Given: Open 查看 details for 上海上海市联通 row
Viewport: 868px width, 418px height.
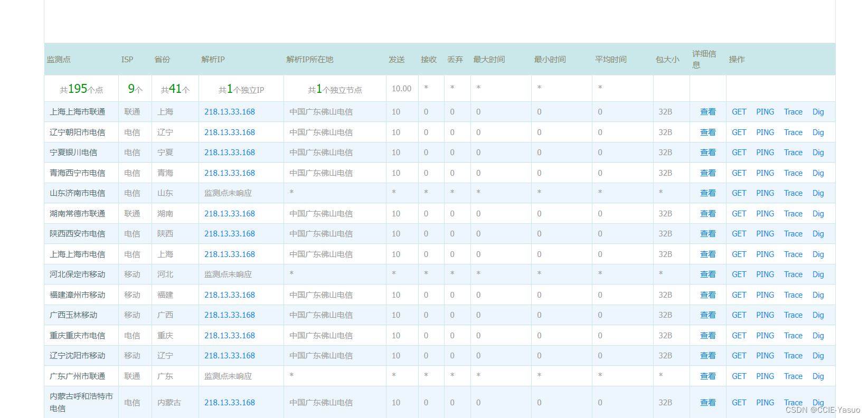Looking at the screenshot, I should pyautogui.click(x=707, y=112).
